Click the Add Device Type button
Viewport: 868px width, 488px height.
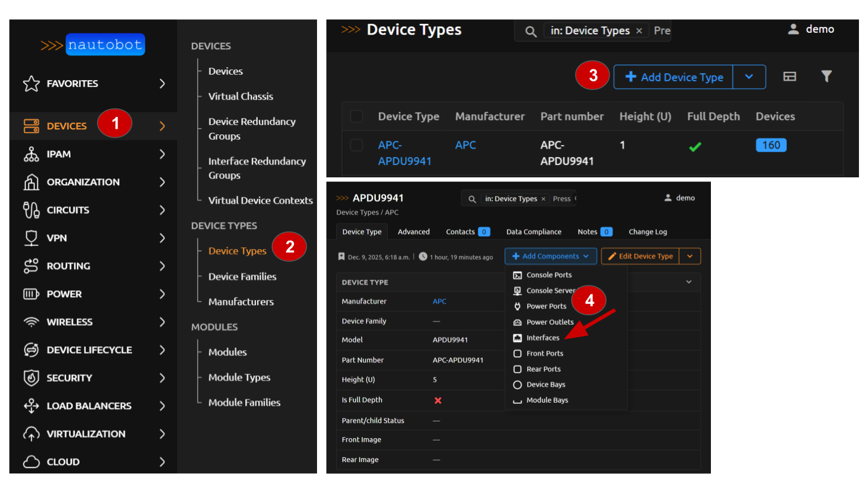tap(674, 77)
